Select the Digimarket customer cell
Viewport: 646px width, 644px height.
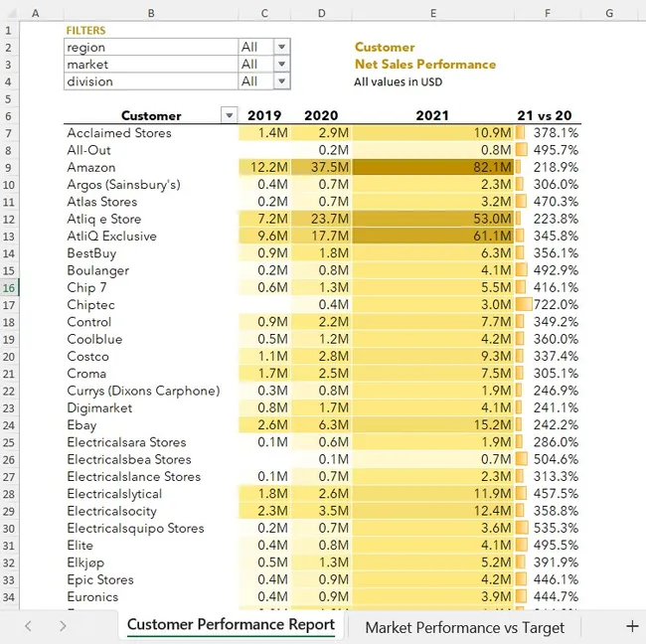coord(151,407)
